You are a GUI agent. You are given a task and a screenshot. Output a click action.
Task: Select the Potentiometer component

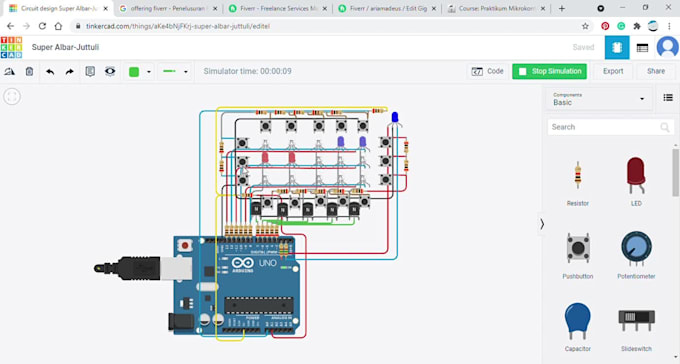[x=636, y=255]
